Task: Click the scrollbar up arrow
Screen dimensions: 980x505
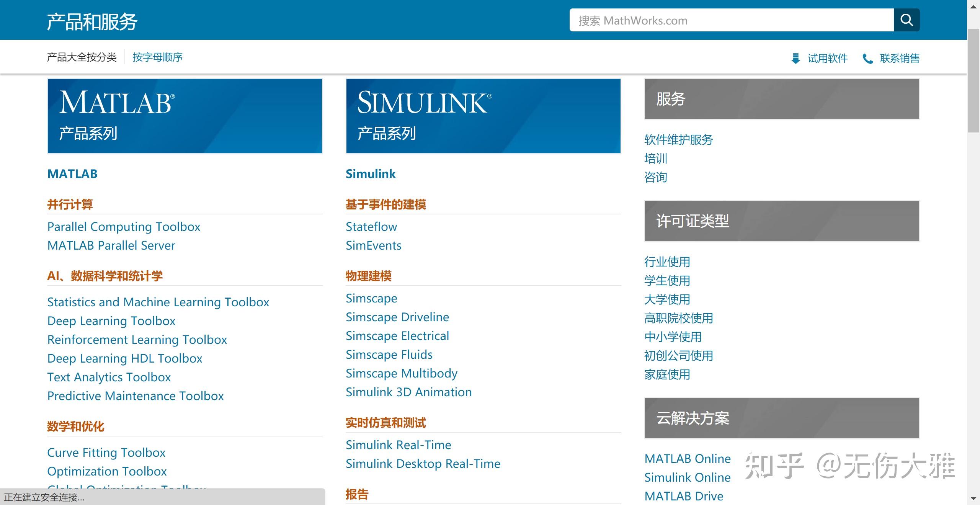Action: 973,7
